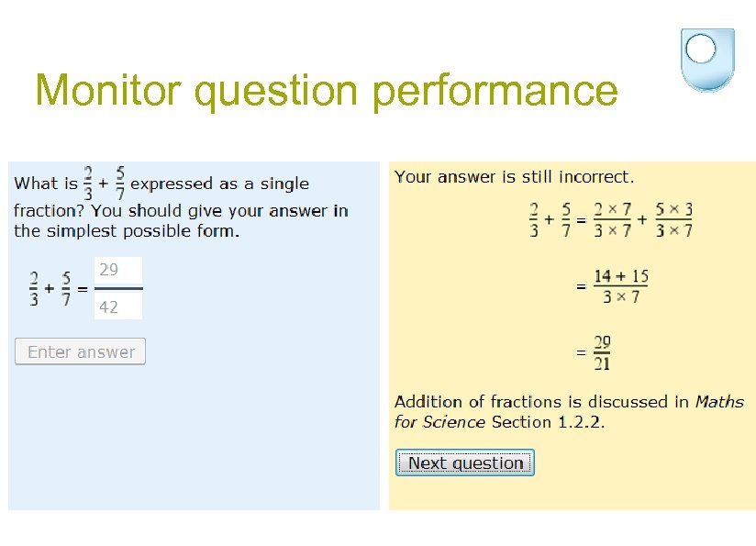
Task: Click the equals sign before 29/21
Action: [x=580, y=351]
